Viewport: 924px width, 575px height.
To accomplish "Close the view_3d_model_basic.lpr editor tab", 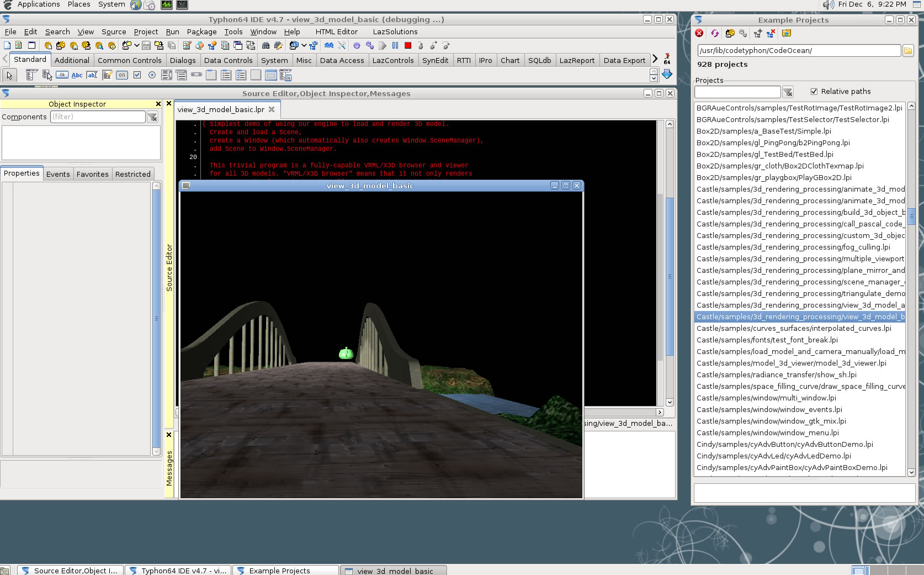I will (x=272, y=109).
